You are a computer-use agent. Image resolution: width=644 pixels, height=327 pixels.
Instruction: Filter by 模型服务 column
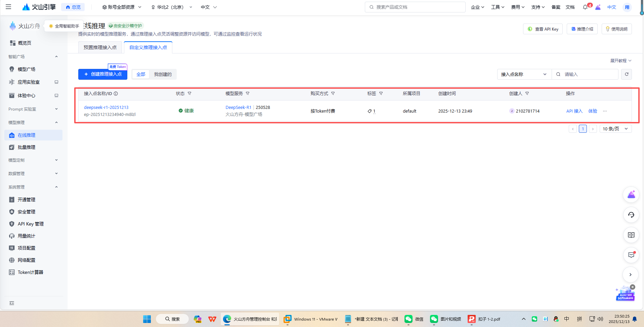click(x=248, y=93)
